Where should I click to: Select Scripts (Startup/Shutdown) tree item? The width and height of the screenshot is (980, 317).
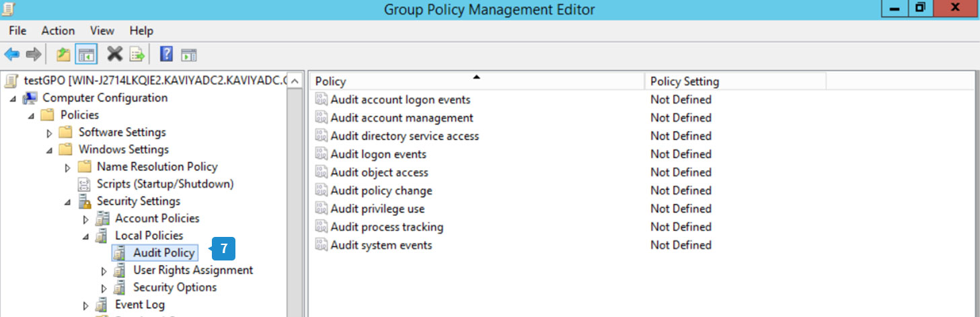165,184
